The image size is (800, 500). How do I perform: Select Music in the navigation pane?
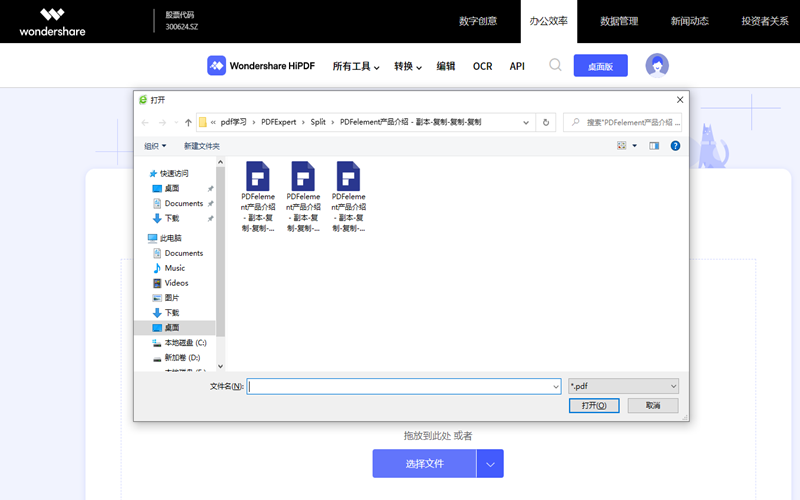(x=174, y=268)
